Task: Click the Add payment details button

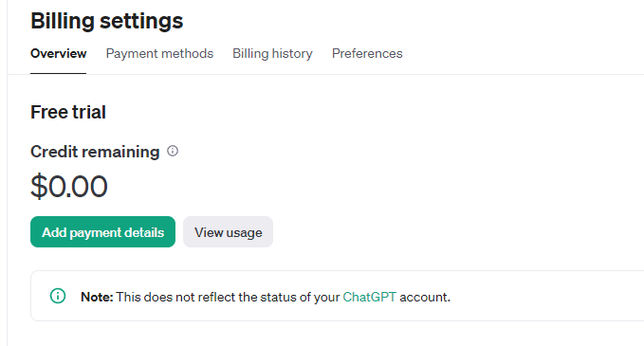Action: pyautogui.click(x=102, y=232)
